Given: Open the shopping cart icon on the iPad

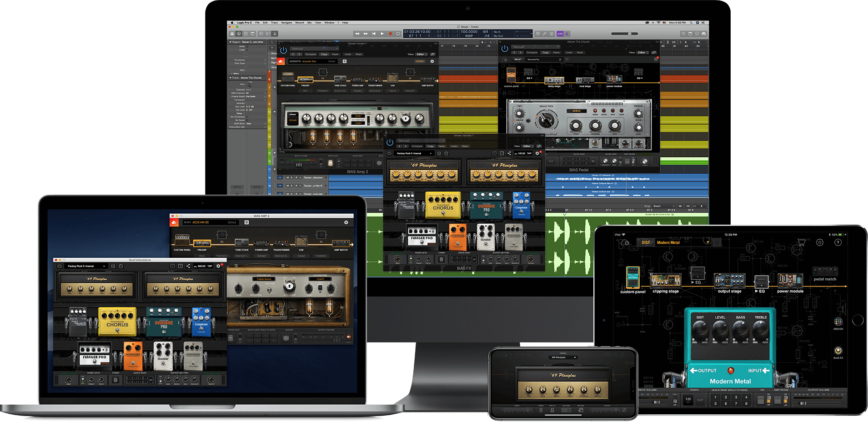Looking at the screenshot, I should click(x=801, y=242).
